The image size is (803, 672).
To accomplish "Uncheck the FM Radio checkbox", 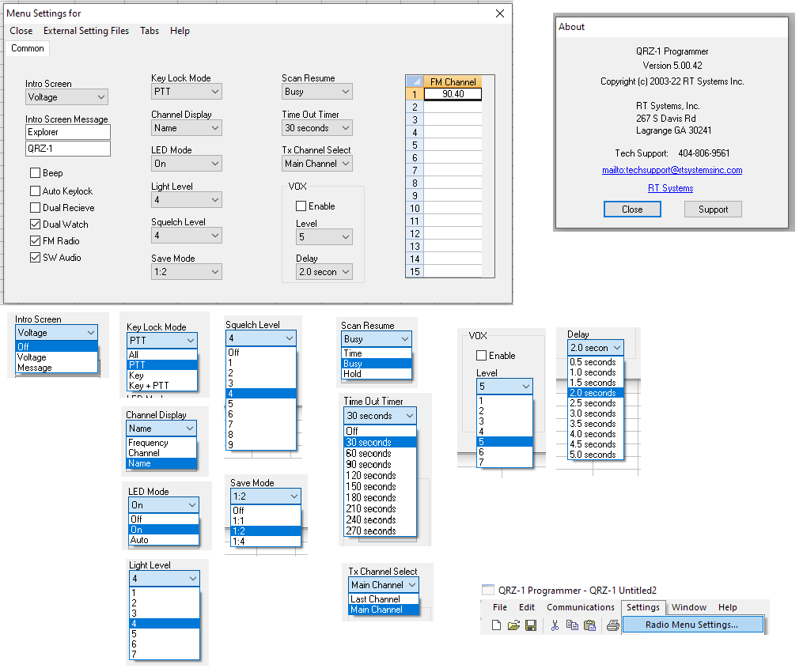I will (36, 240).
